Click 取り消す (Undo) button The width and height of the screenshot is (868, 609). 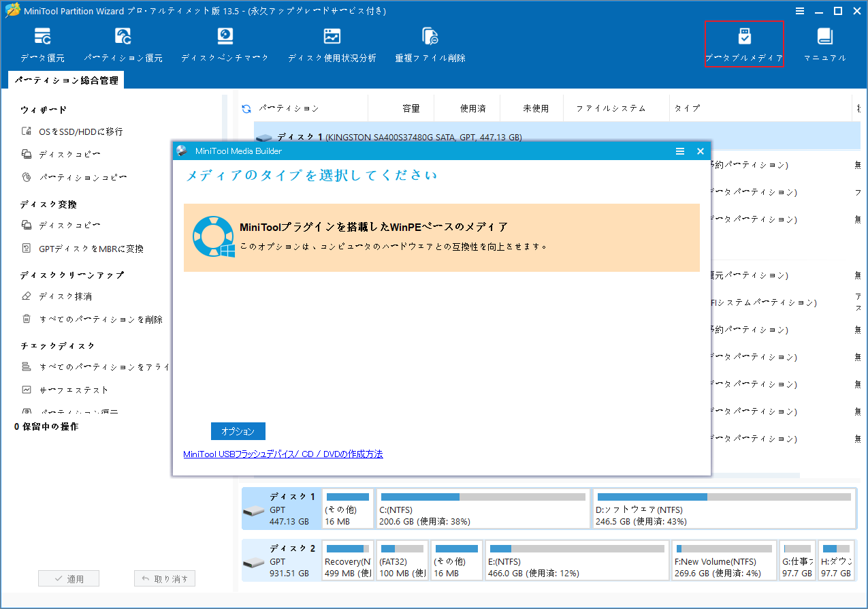(x=164, y=578)
